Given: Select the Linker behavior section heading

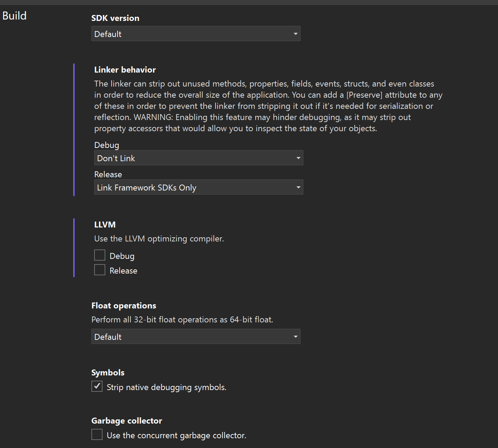Looking at the screenshot, I should click(125, 70).
